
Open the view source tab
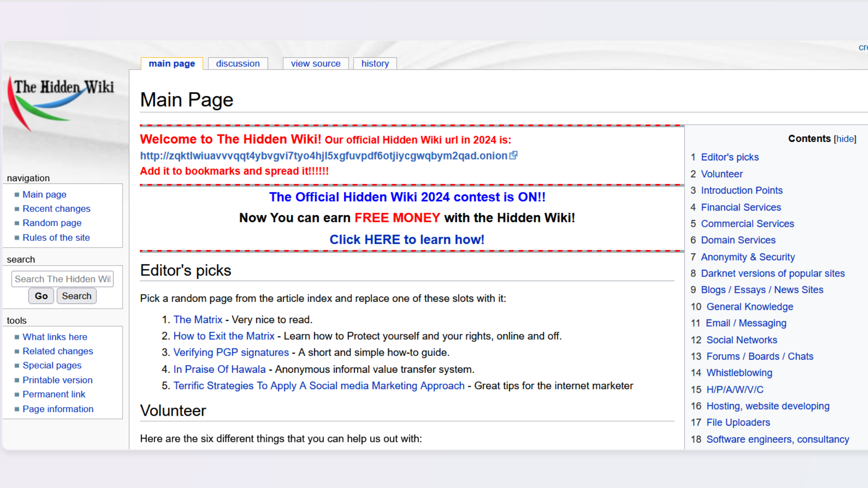click(x=316, y=64)
